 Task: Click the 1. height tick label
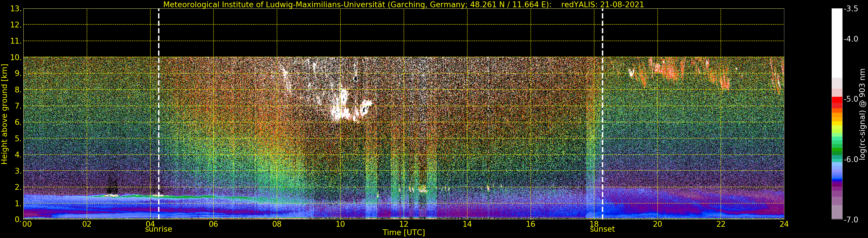tap(18, 203)
